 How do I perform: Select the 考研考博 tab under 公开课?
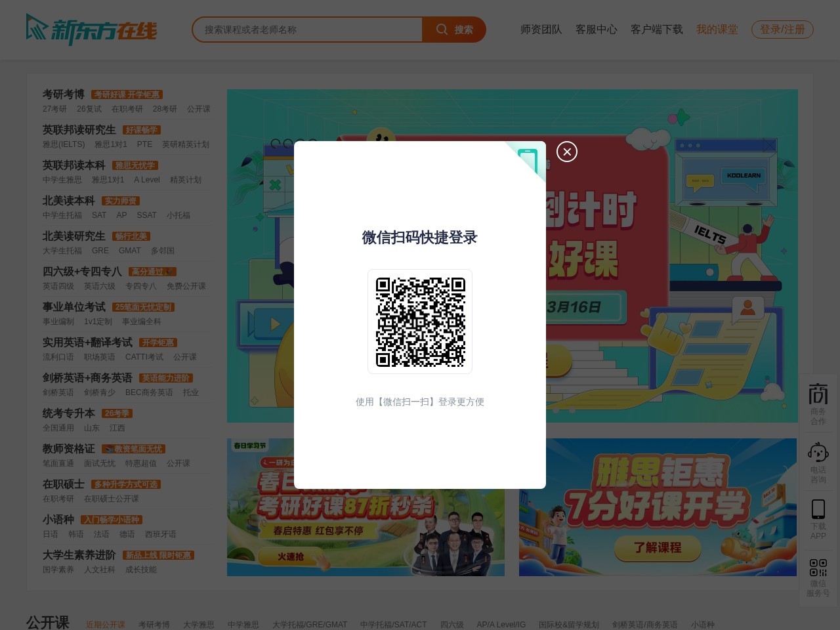(x=154, y=625)
